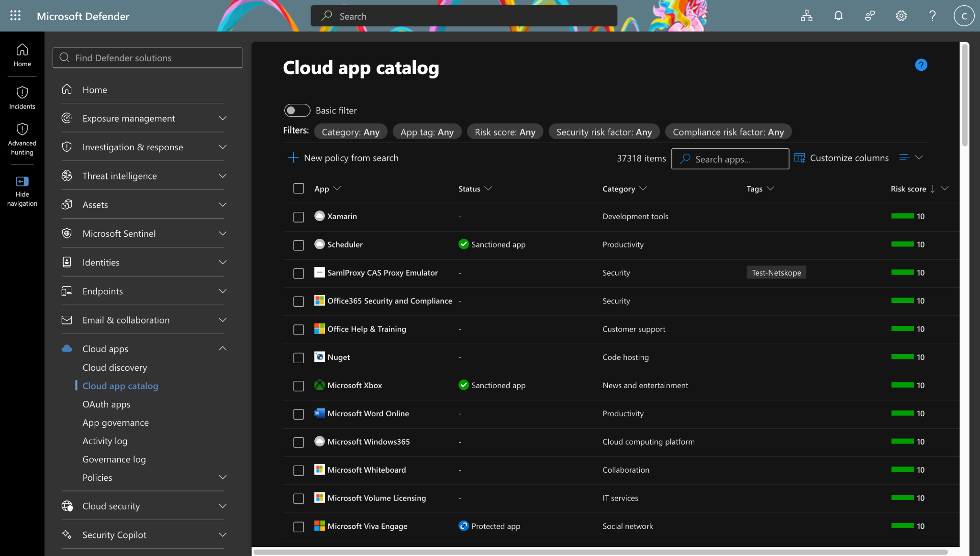
Task: Click New policy from search
Action: click(344, 158)
